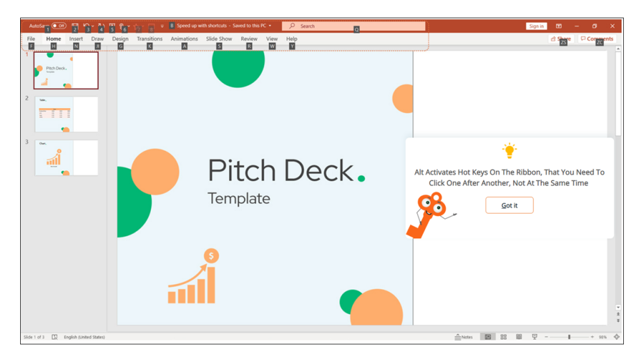Start Slide Show from the status bar
The height and width of the screenshot is (362, 644).
534,337
